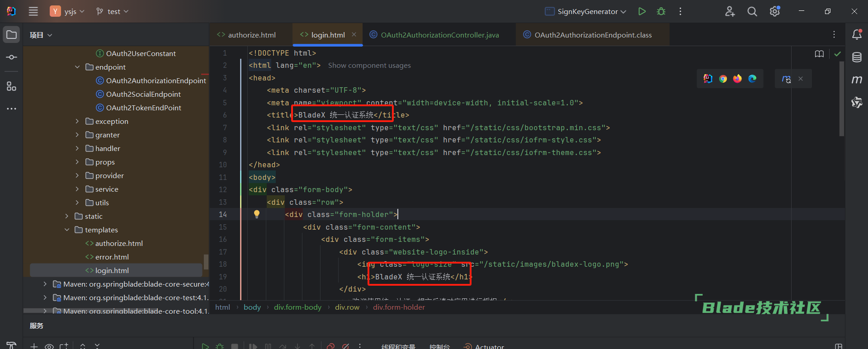Viewport: 868px width, 349px height.
Task: Expand the handler folder
Action: (77, 148)
